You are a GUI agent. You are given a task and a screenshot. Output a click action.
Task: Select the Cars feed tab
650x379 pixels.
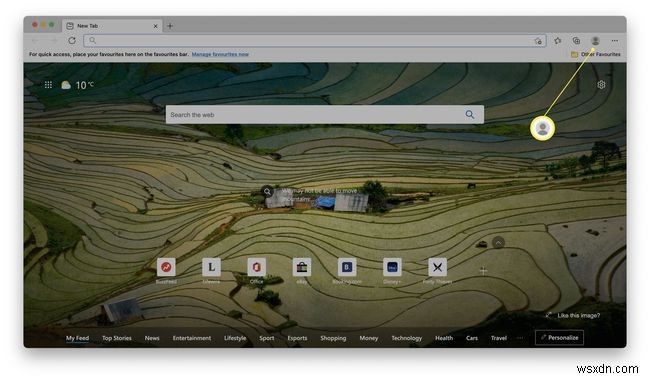472,338
